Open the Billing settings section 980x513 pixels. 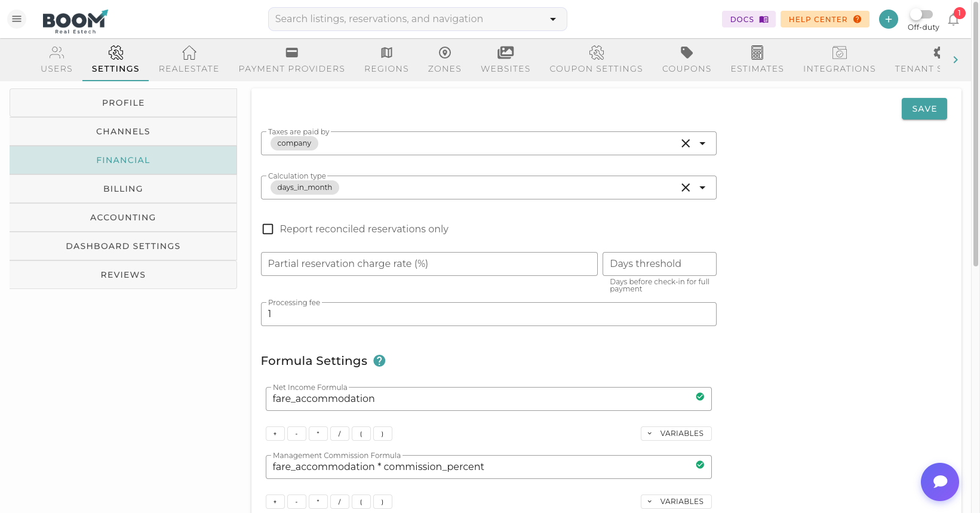(123, 189)
